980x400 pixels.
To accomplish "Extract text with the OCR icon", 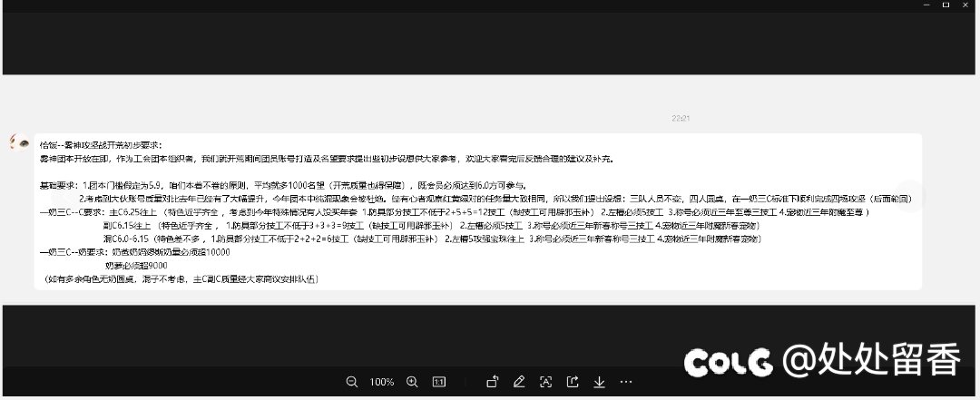I will (545, 382).
